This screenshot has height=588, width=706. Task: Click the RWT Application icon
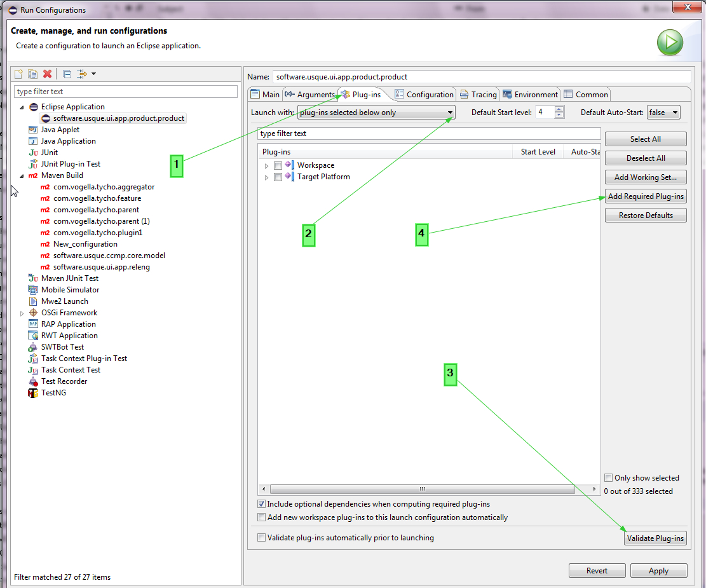tap(33, 336)
